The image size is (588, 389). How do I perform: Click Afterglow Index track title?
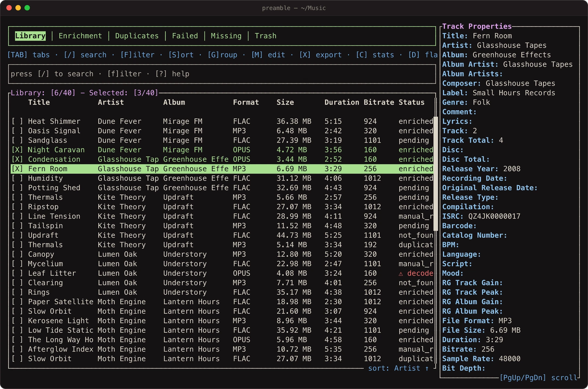61,349
